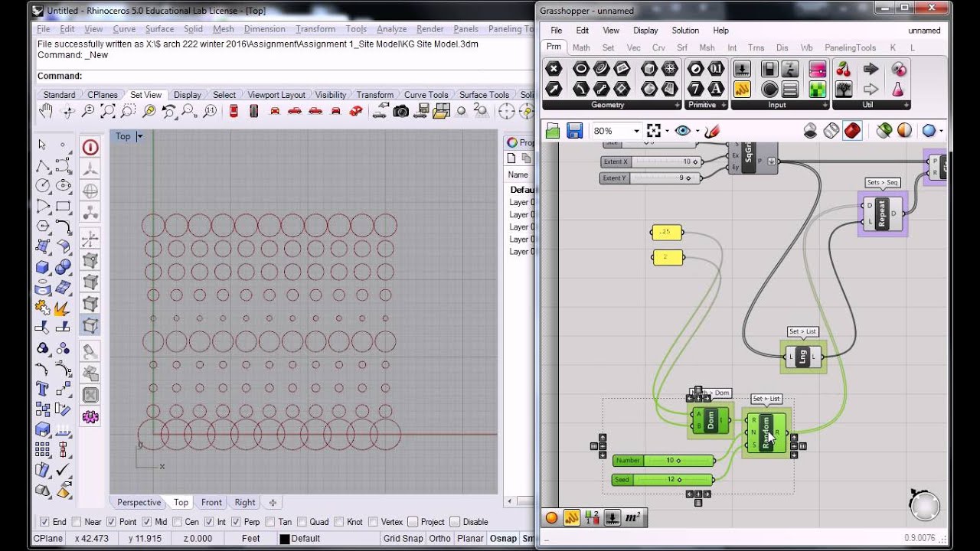Enable the Near osnap checkbox
The height and width of the screenshot is (551, 980).
click(76, 522)
